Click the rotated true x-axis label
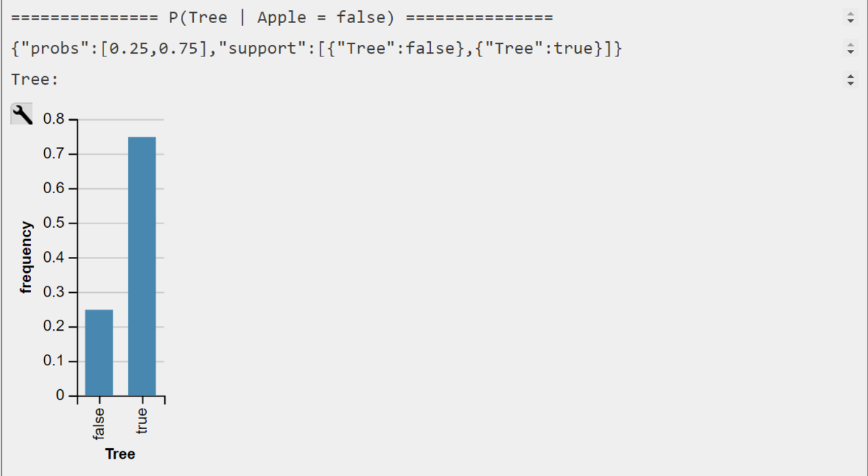This screenshot has height=476, width=868. (x=142, y=420)
